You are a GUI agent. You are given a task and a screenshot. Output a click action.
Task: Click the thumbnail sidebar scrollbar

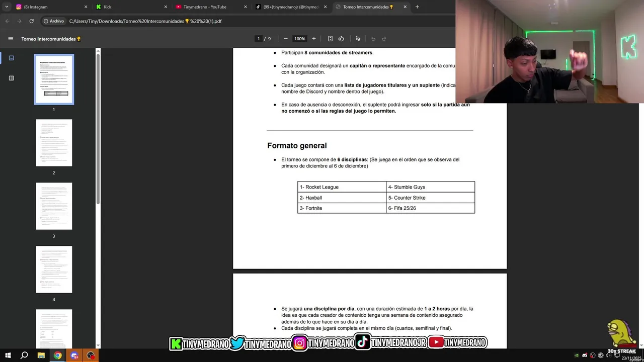[x=98, y=128]
